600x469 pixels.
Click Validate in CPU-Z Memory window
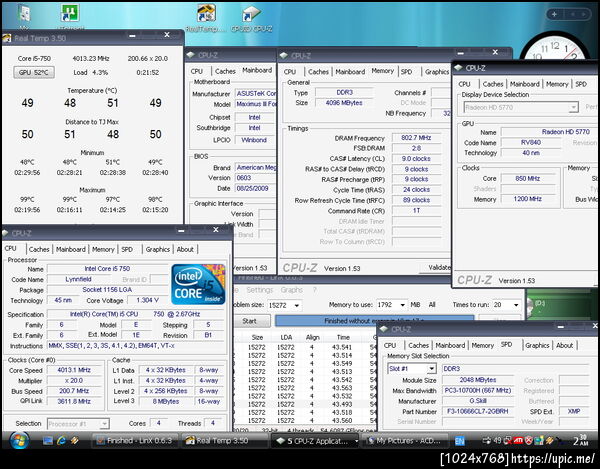pyautogui.click(x=435, y=268)
